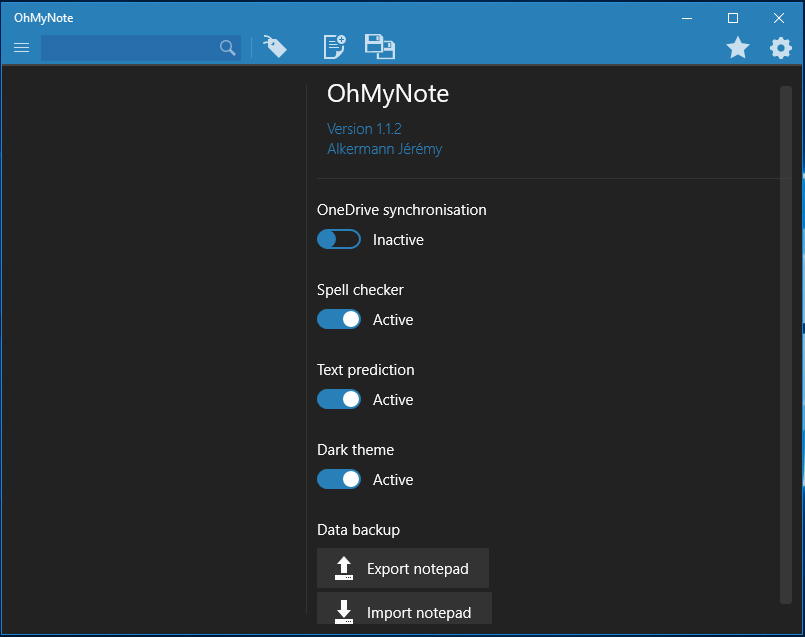Open settings gear icon
This screenshot has height=637, width=805.
coord(780,48)
